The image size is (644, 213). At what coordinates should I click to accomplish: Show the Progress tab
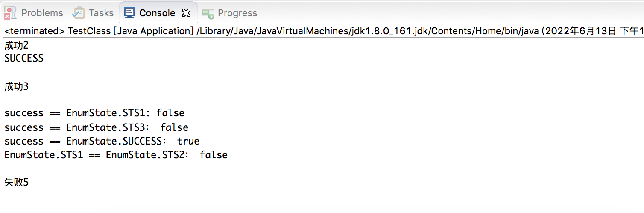(237, 13)
